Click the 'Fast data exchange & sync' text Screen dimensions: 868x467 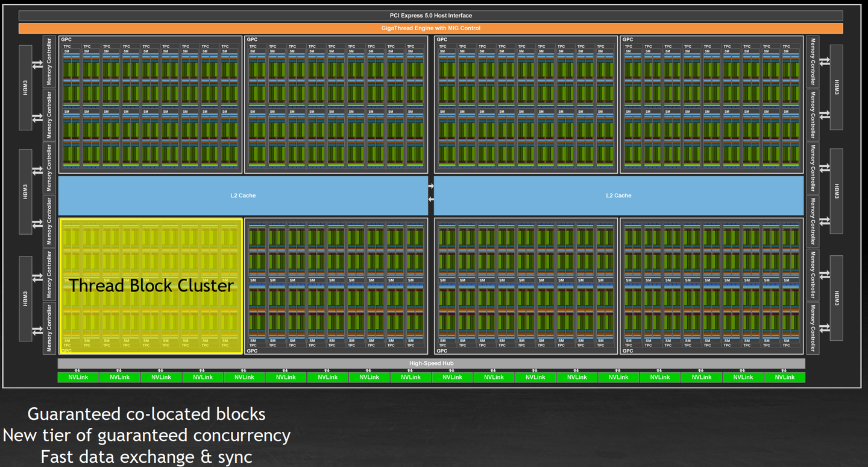pos(146,457)
